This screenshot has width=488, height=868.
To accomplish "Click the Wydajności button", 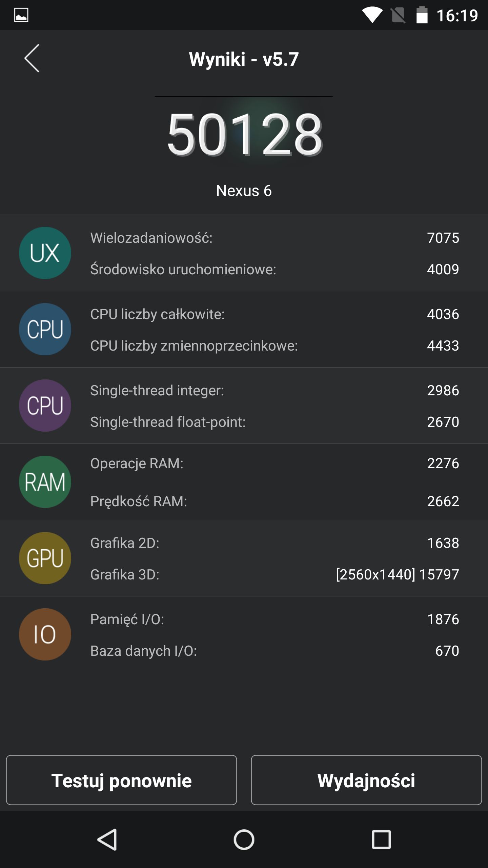I will pos(366,780).
